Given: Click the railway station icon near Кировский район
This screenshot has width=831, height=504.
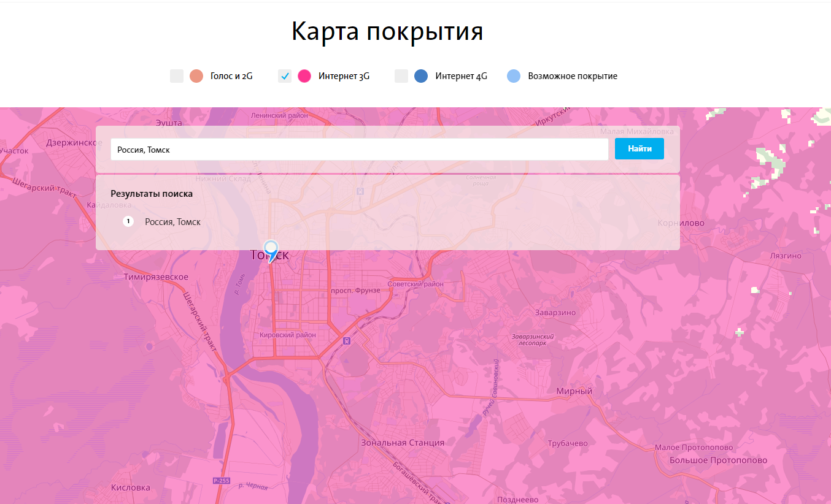Looking at the screenshot, I should (347, 341).
